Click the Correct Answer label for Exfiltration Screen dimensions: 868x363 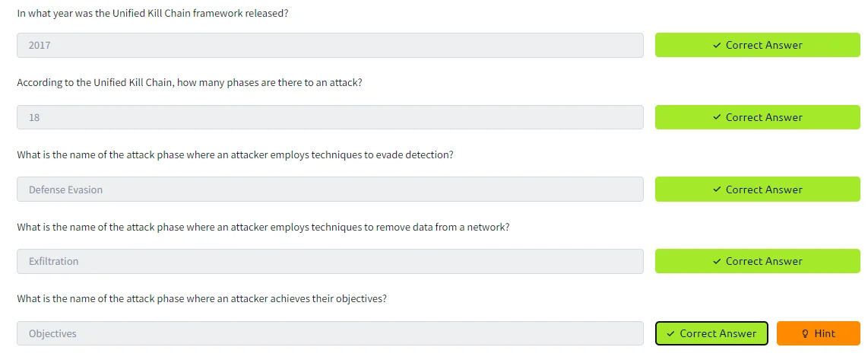click(764, 262)
